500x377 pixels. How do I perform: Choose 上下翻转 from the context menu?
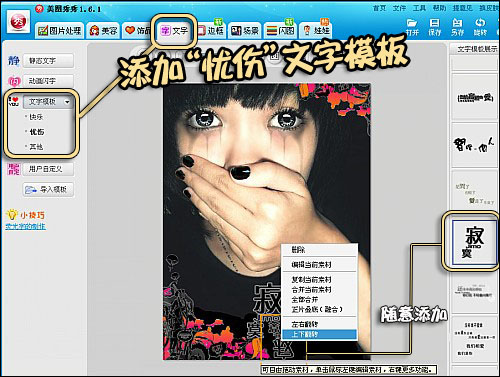320,334
